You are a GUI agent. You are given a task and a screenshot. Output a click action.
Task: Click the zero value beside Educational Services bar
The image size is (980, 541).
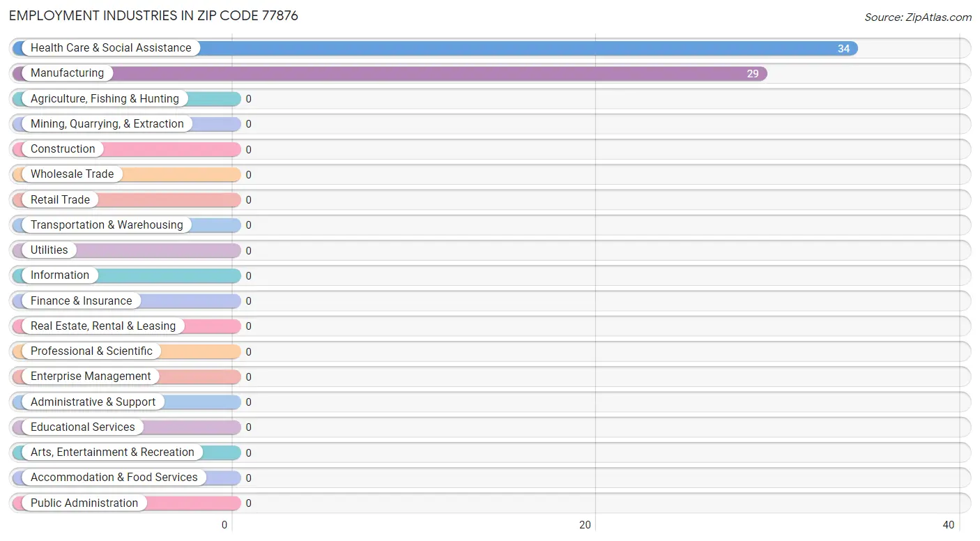point(248,427)
